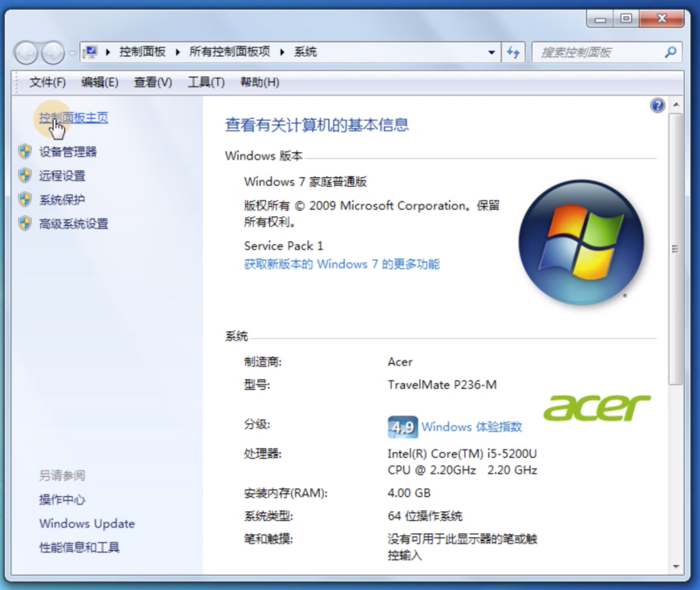Screen dimensions: 700x590
Task: Expand the arrow before 所有控制面板项 breadcrumb
Action: [178, 52]
